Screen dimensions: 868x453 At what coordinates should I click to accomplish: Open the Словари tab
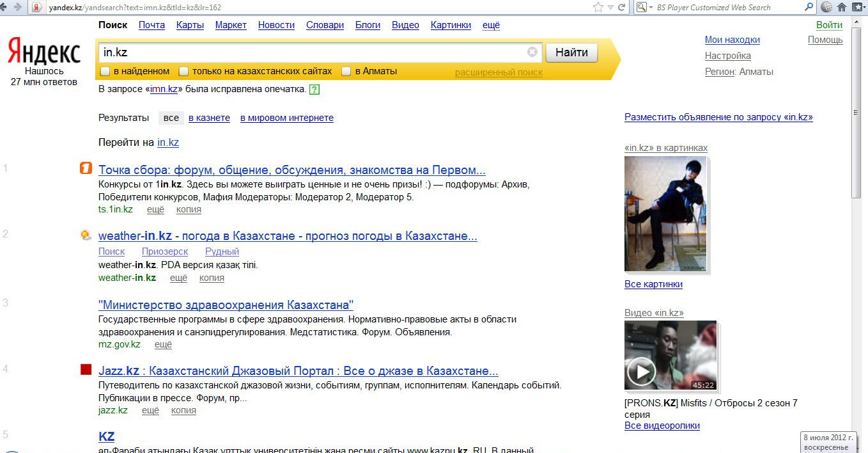325,25
